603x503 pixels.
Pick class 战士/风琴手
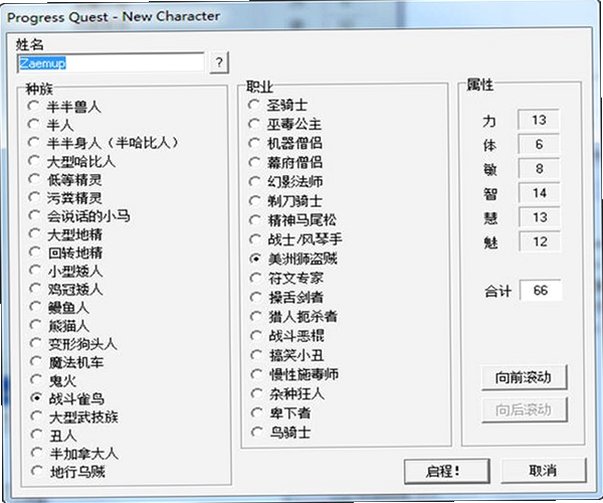[x=296, y=240]
